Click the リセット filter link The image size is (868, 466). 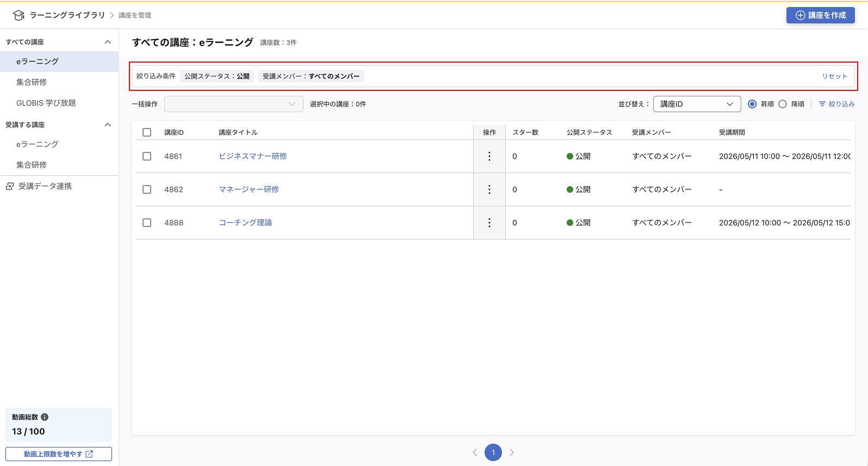[x=834, y=76]
